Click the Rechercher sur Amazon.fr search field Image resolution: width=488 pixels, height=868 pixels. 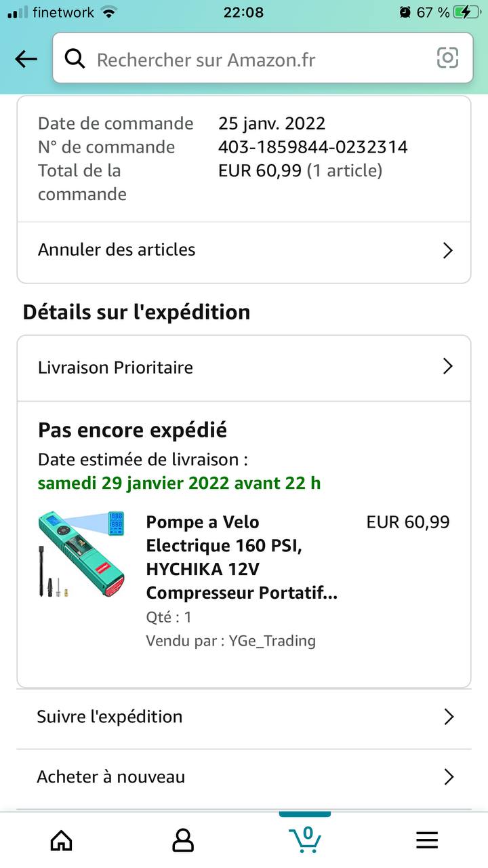[x=263, y=58]
